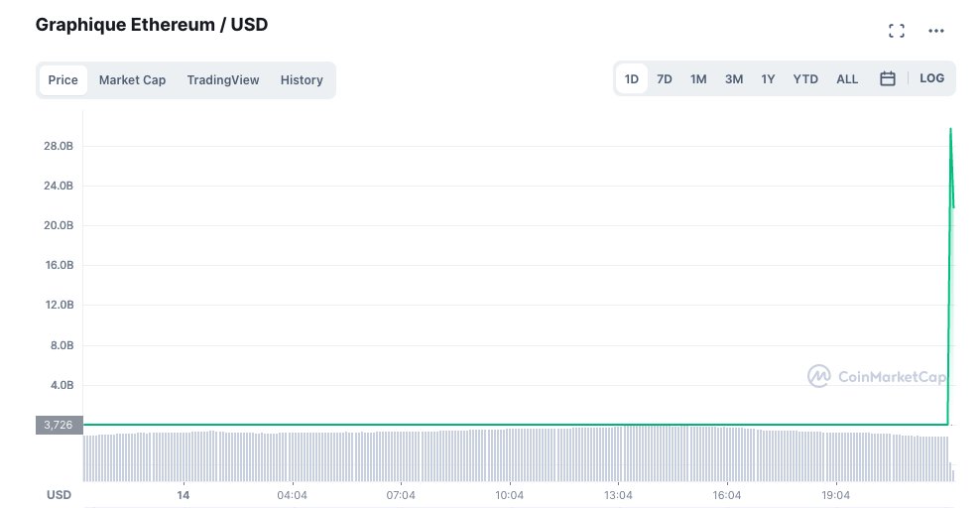Select the 7D time range

click(x=664, y=79)
